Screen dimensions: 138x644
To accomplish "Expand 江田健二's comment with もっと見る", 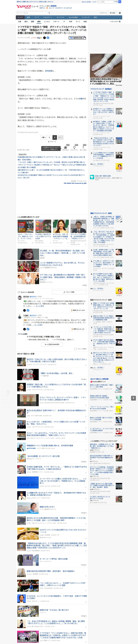I will click(x=38, y=325).
